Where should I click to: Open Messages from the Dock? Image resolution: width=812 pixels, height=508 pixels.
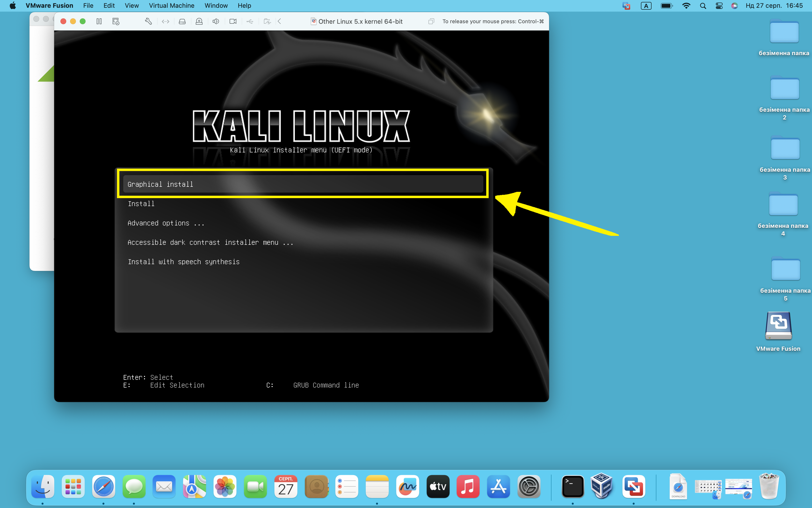point(134,486)
